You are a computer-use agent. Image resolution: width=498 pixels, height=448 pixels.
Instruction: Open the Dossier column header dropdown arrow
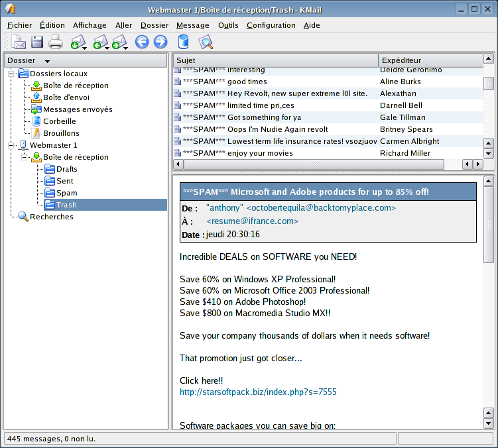pyautogui.click(x=47, y=61)
